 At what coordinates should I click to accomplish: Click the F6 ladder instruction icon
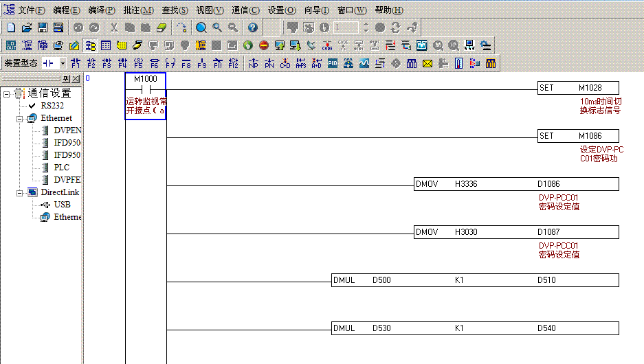click(154, 63)
